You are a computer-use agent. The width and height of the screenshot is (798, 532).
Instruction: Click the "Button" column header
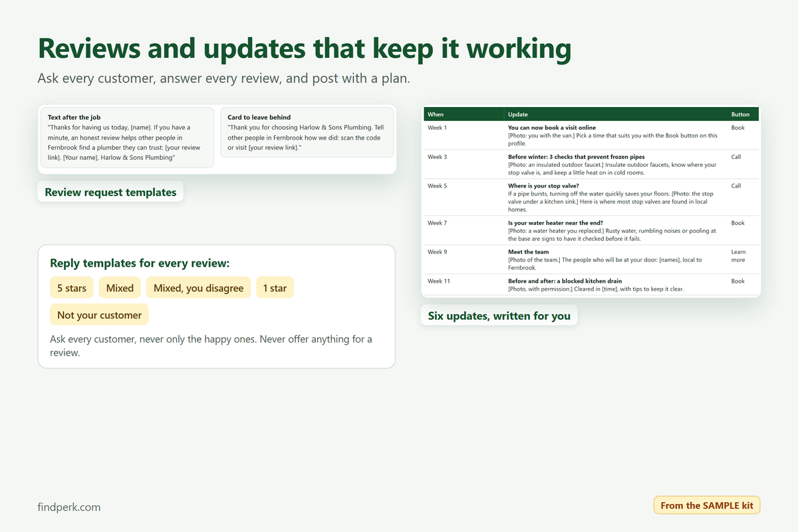pos(743,114)
